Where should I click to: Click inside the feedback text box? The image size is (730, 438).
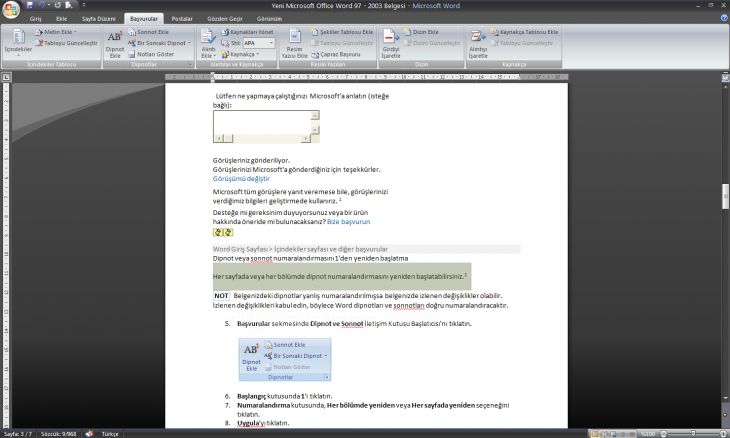point(262,122)
